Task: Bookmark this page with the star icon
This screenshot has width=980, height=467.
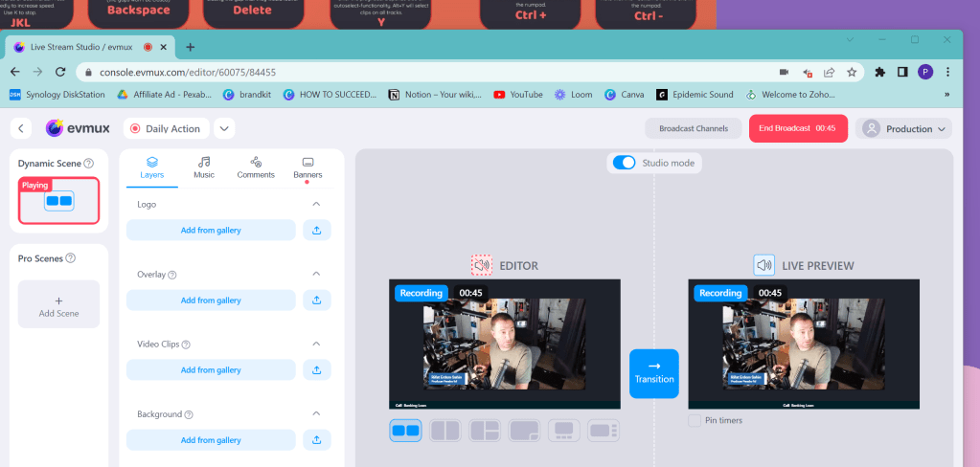Action: pos(852,72)
